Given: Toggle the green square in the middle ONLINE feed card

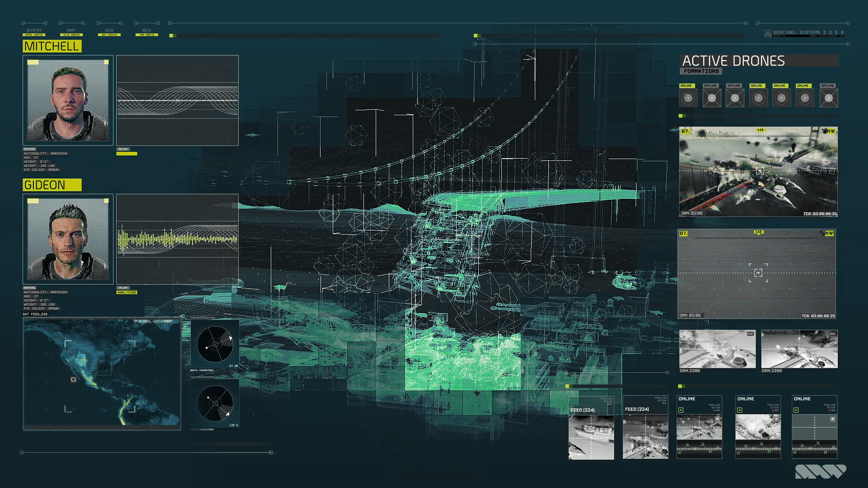Looking at the screenshot, I should tap(740, 410).
